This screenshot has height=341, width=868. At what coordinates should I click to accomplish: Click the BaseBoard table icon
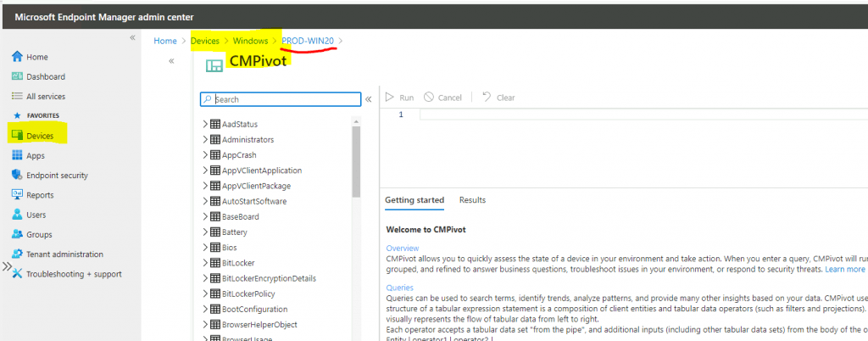[x=215, y=216]
